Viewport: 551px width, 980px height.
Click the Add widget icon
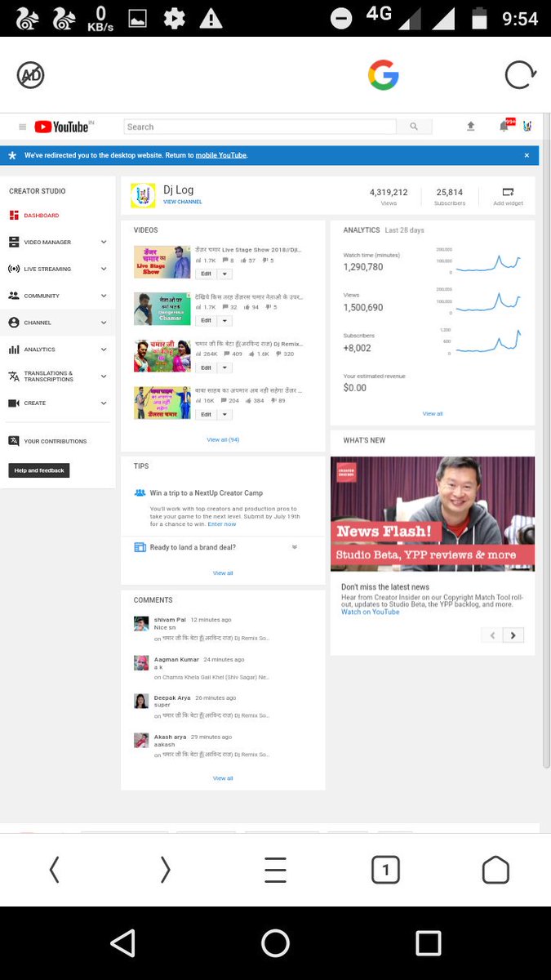tap(508, 192)
